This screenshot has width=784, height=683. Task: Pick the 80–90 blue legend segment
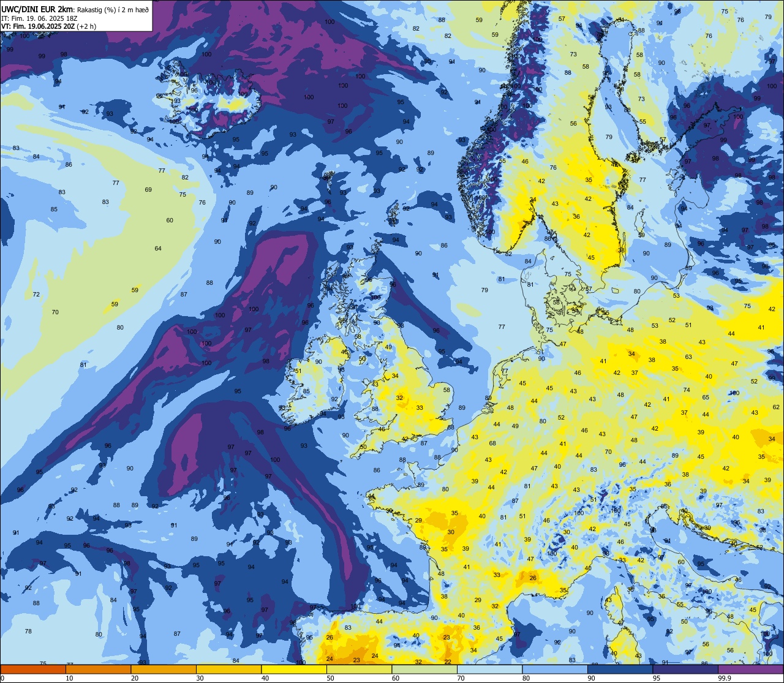click(x=554, y=669)
